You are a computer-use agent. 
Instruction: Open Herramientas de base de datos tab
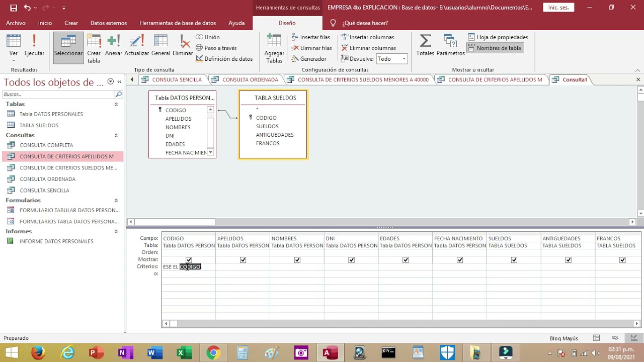(x=178, y=23)
